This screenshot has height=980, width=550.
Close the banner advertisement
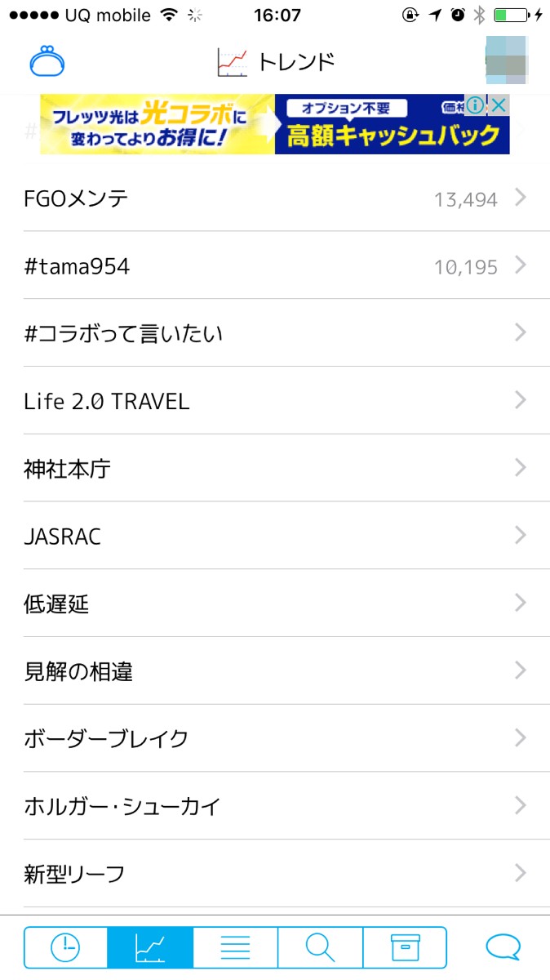[499, 105]
